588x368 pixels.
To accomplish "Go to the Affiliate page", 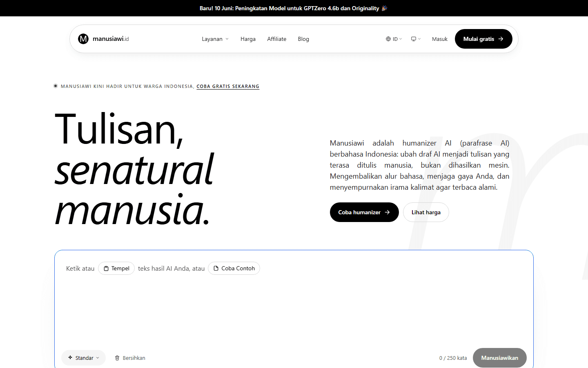I will pos(277,39).
